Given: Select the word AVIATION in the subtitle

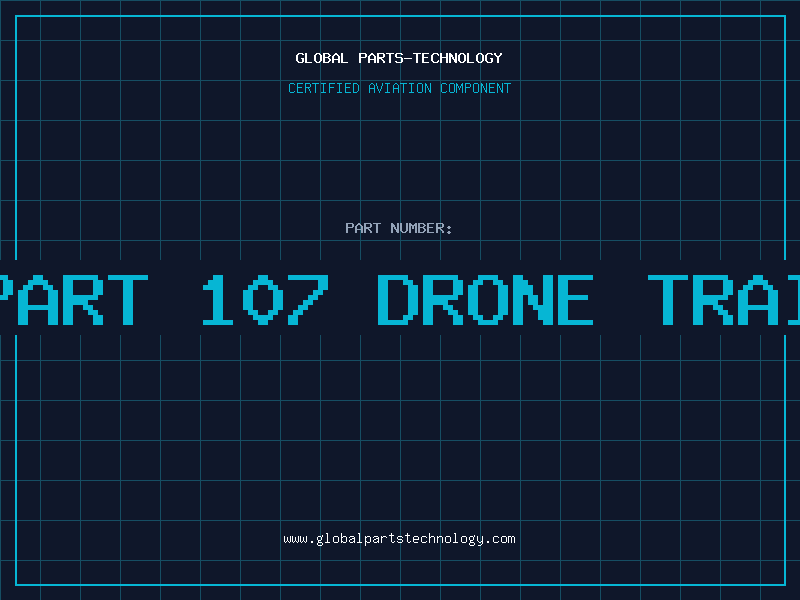Looking at the screenshot, I should pyautogui.click(x=400, y=88).
